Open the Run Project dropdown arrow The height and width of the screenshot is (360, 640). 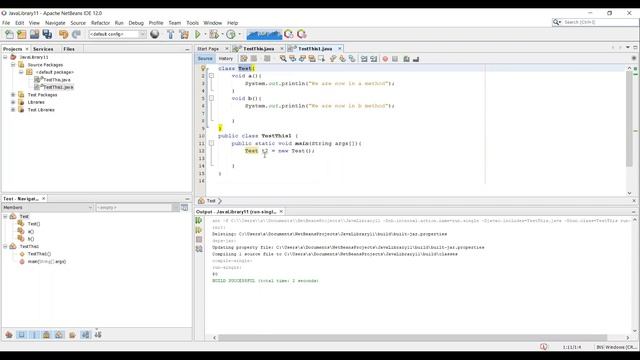[x=205, y=35]
